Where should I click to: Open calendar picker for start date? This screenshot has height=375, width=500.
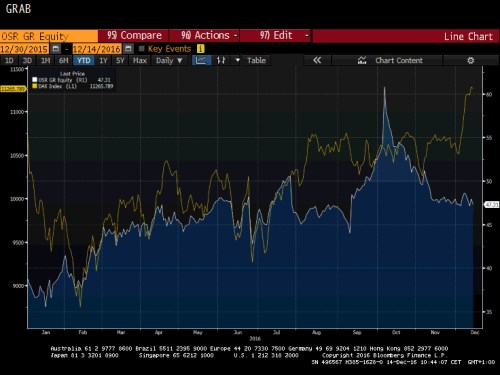point(56,49)
